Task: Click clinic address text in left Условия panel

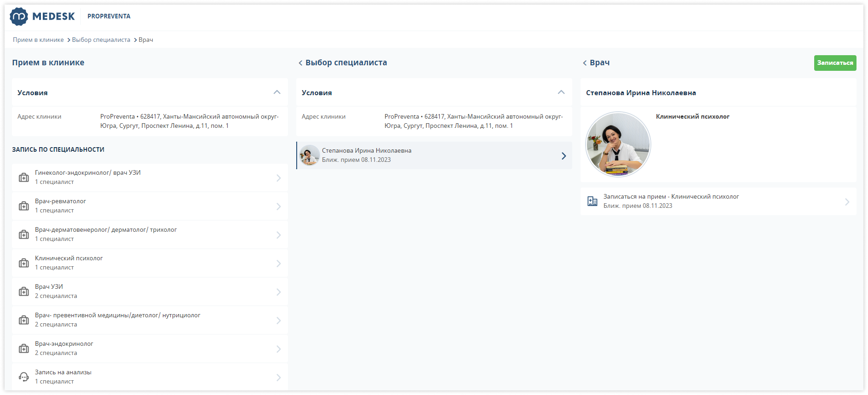Action: click(x=190, y=121)
